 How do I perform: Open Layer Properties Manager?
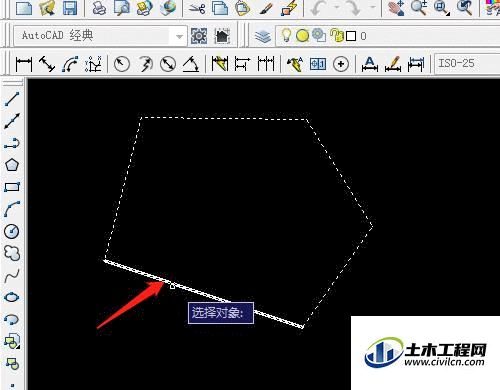pyautogui.click(x=263, y=36)
